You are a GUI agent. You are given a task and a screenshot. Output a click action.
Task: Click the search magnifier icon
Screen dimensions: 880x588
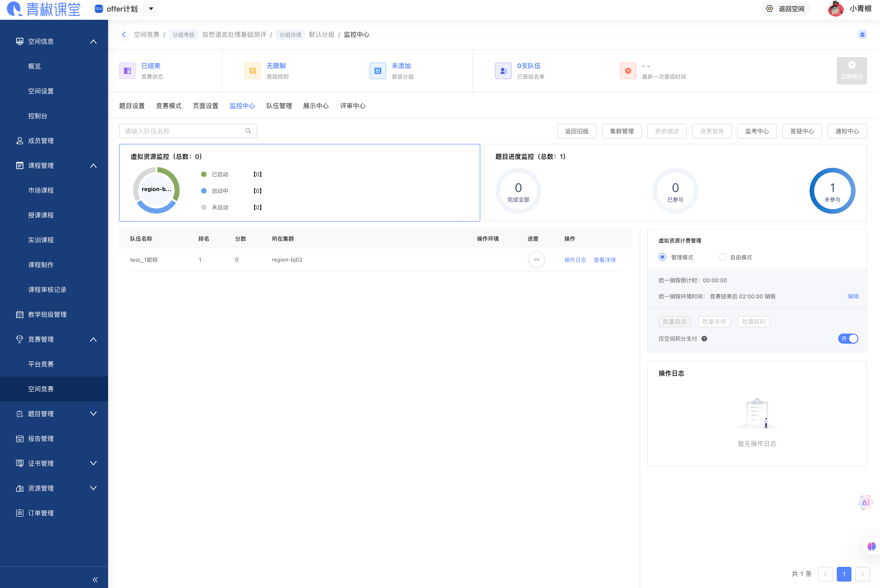(248, 131)
